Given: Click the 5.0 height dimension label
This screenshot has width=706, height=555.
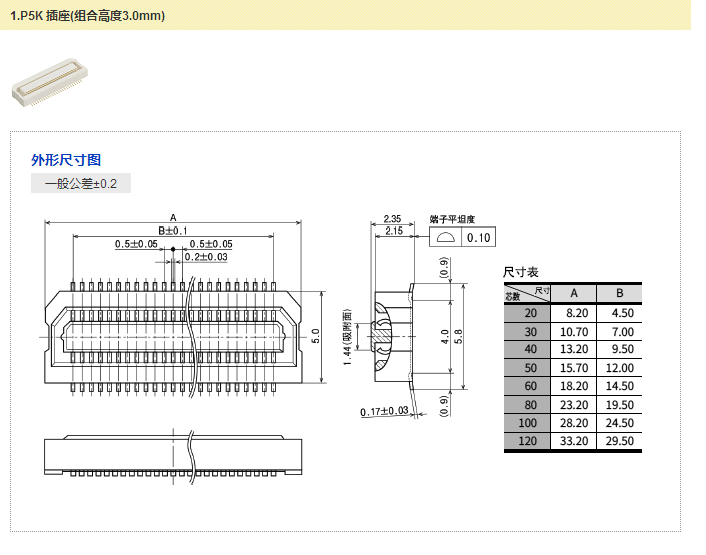Looking at the screenshot, I should click(x=314, y=334).
